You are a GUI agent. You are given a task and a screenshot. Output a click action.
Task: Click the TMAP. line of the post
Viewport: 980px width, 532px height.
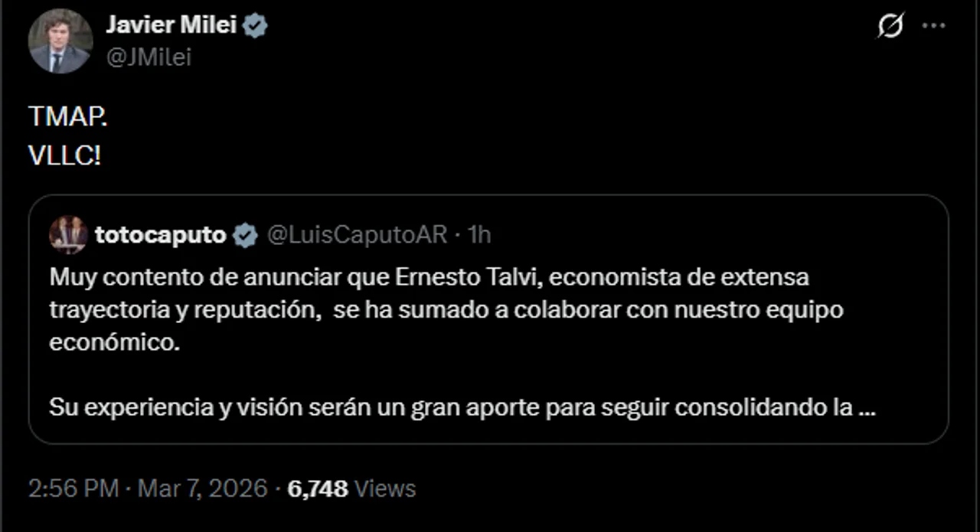coord(68,118)
